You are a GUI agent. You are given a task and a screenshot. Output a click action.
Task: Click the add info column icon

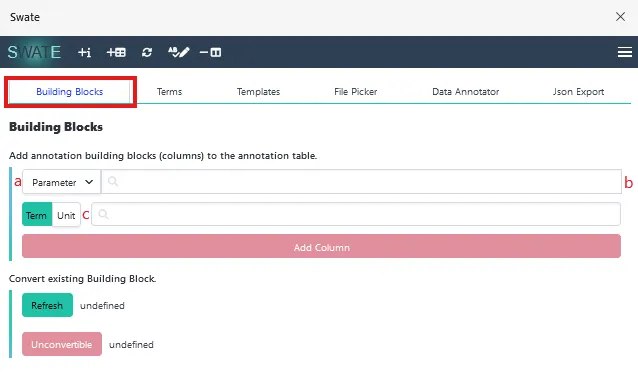click(x=85, y=52)
